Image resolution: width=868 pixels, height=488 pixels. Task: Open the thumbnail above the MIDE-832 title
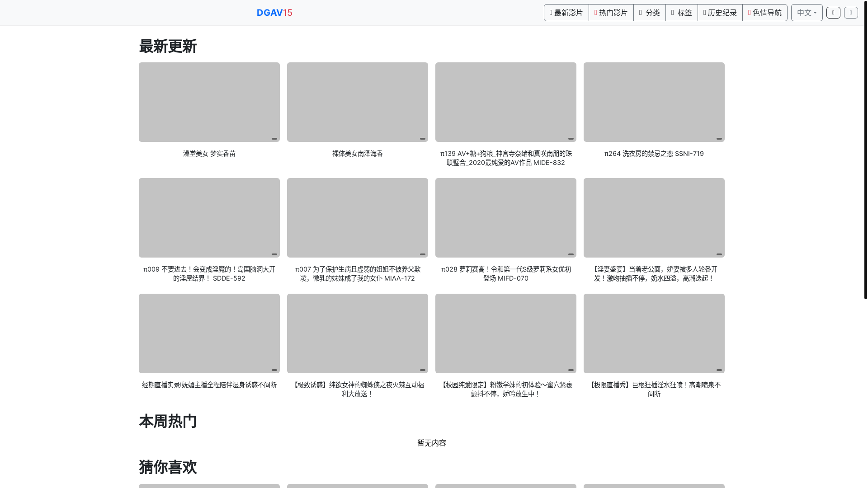(505, 102)
